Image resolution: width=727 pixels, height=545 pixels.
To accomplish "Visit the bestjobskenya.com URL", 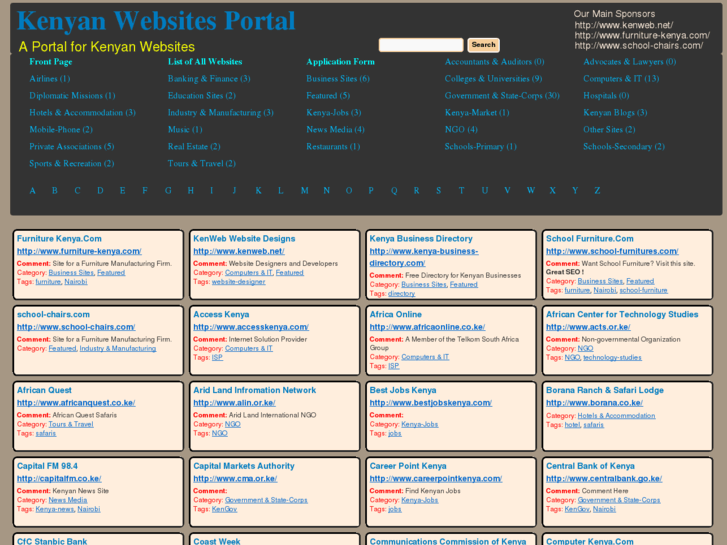I will [x=430, y=403].
